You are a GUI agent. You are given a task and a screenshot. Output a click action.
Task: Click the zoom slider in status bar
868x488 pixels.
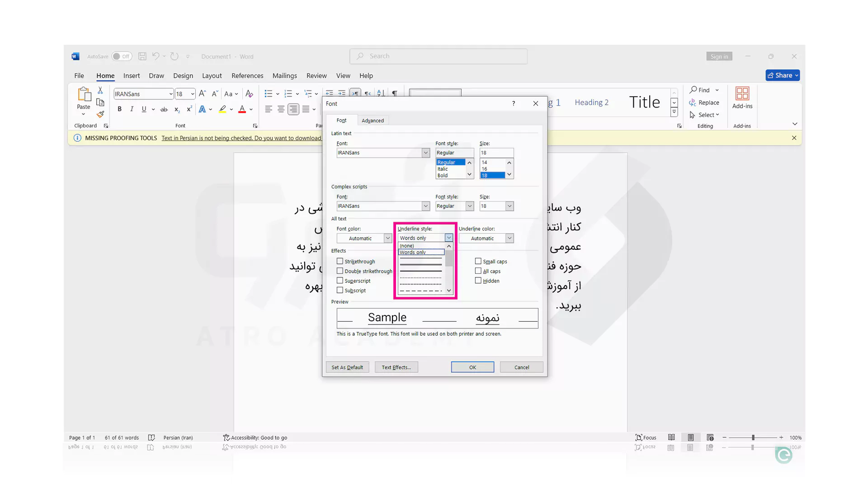coord(753,437)
